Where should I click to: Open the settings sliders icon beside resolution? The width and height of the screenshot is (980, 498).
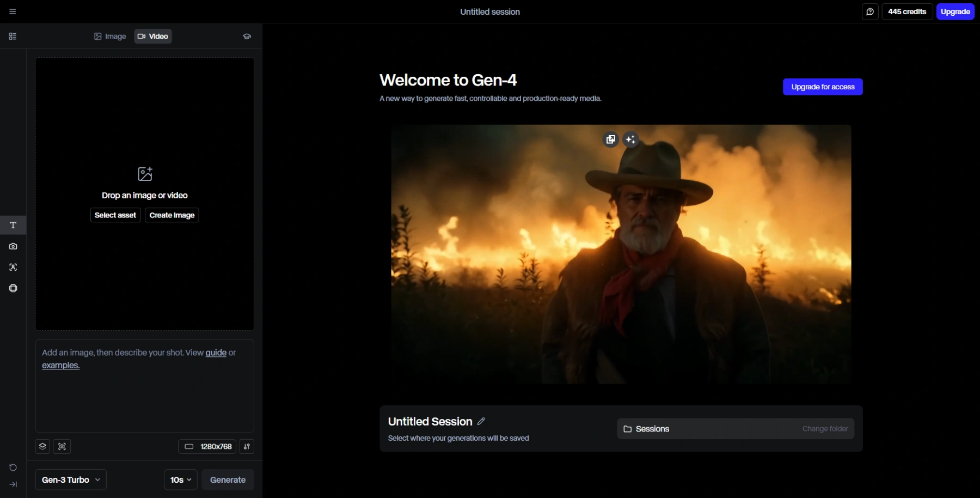pos(247,446)
